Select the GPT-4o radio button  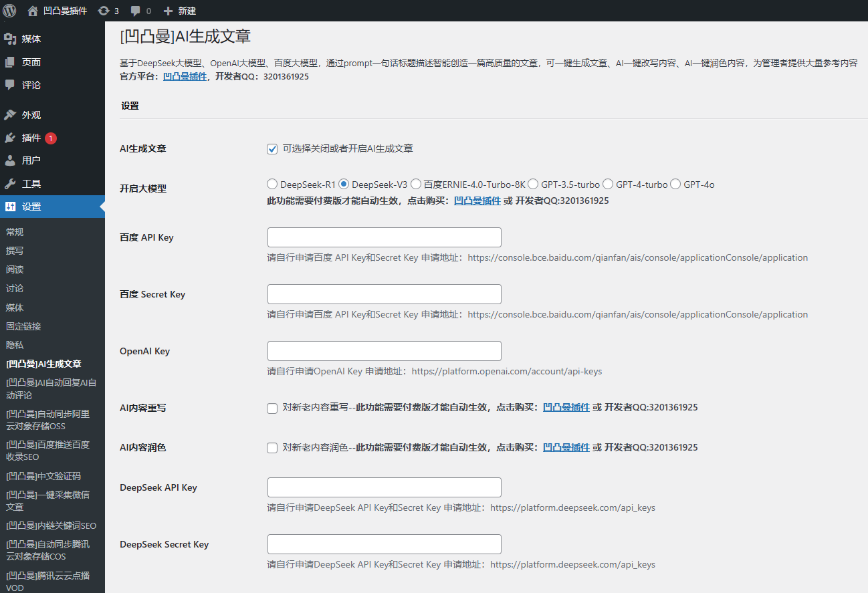tap(675, 185)
